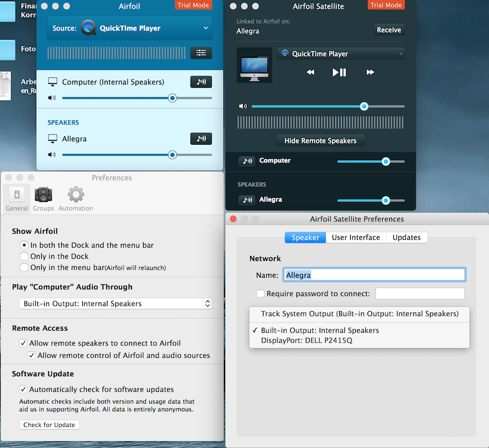The height and width of the screenshot is (448, 489).
Task: Toggle 'Automatically check for software updates'
Action: 23,389
